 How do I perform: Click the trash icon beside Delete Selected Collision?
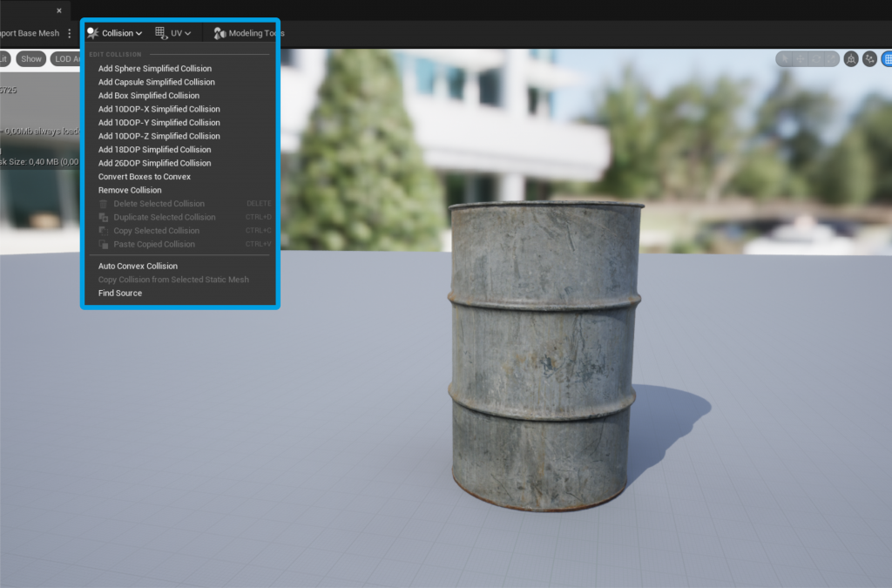point(103,204)
